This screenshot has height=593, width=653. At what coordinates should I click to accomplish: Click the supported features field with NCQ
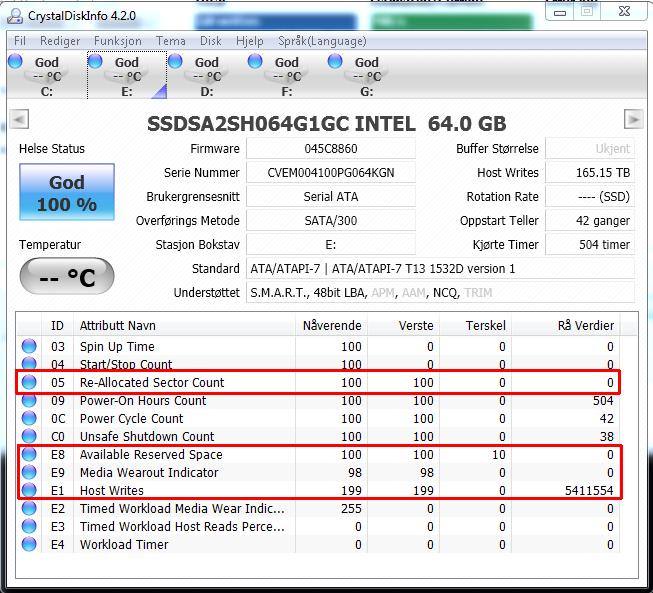coord(440,293)
